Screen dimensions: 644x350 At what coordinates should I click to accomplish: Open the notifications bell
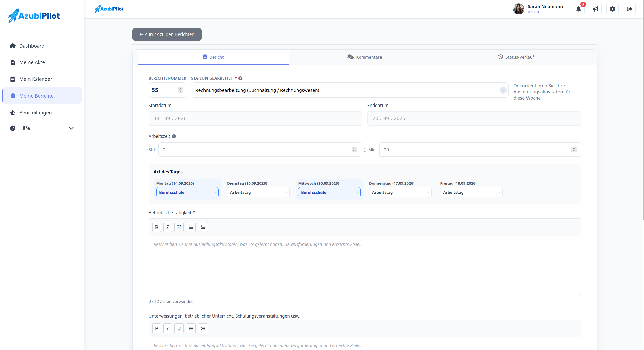click(579, 9)
